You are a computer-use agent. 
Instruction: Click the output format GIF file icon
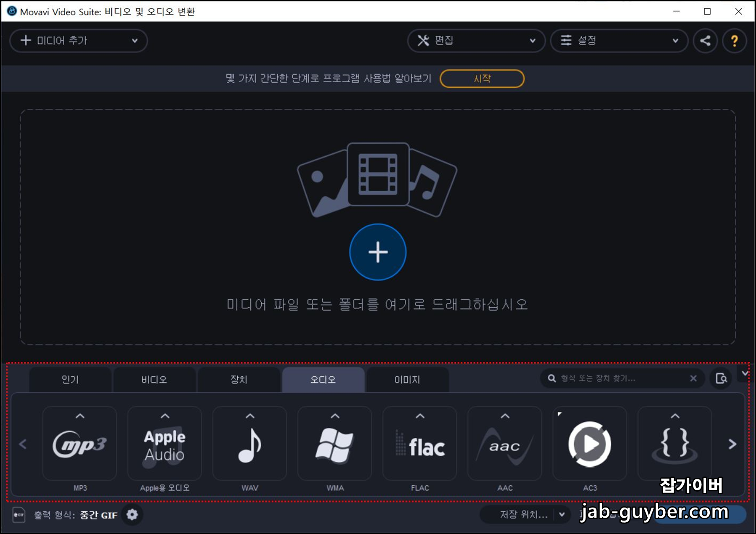19,515
